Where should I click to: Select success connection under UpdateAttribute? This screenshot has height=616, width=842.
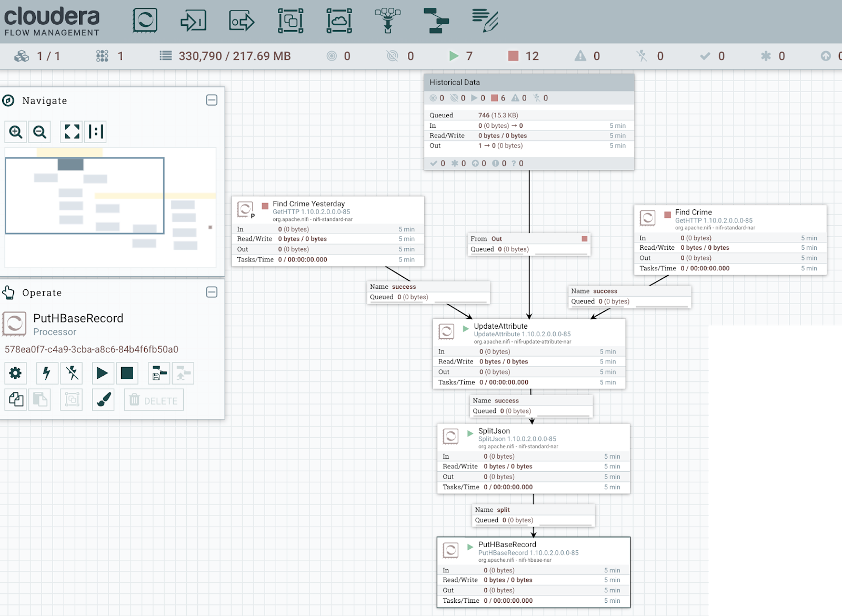(531, 406)
